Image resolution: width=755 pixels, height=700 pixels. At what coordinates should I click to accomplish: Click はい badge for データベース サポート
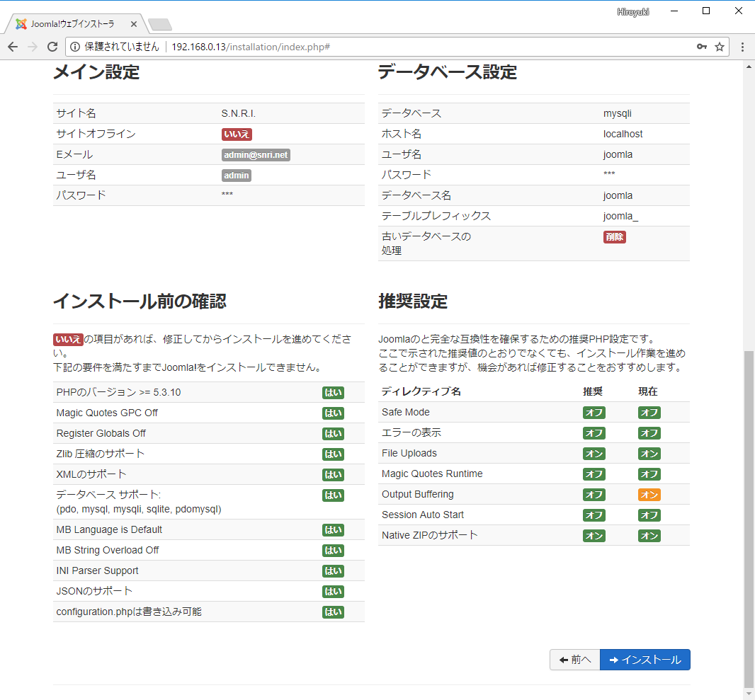(x=333, y=495)
